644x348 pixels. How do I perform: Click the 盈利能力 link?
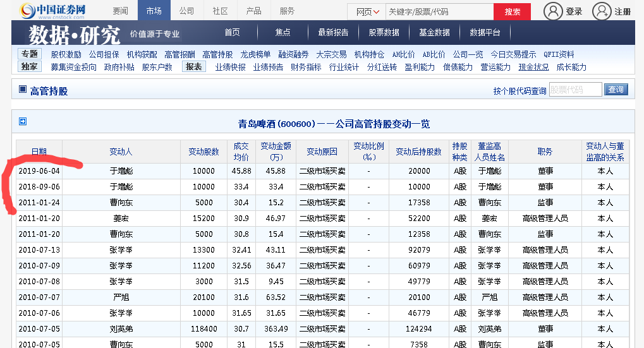coord(420,68)
